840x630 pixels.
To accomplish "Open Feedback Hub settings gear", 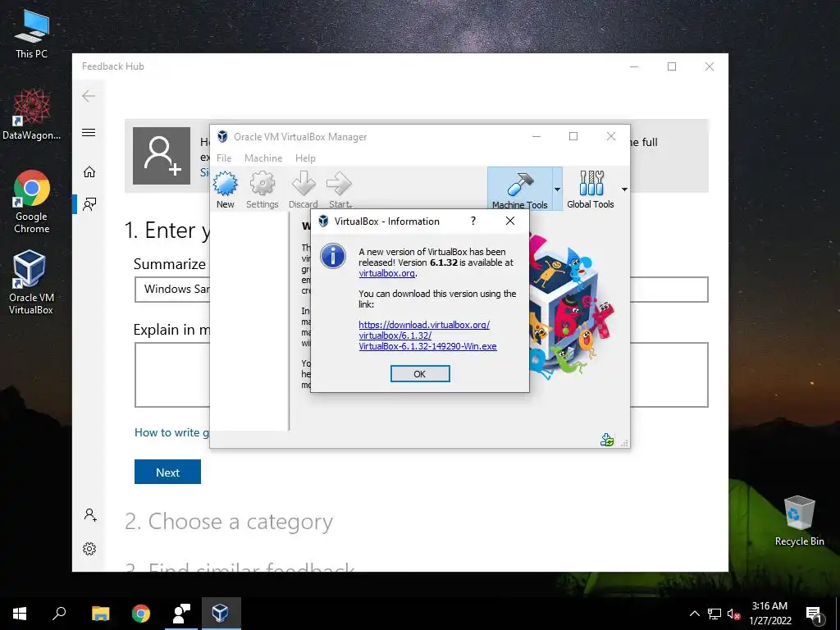I will pos(89,549).
